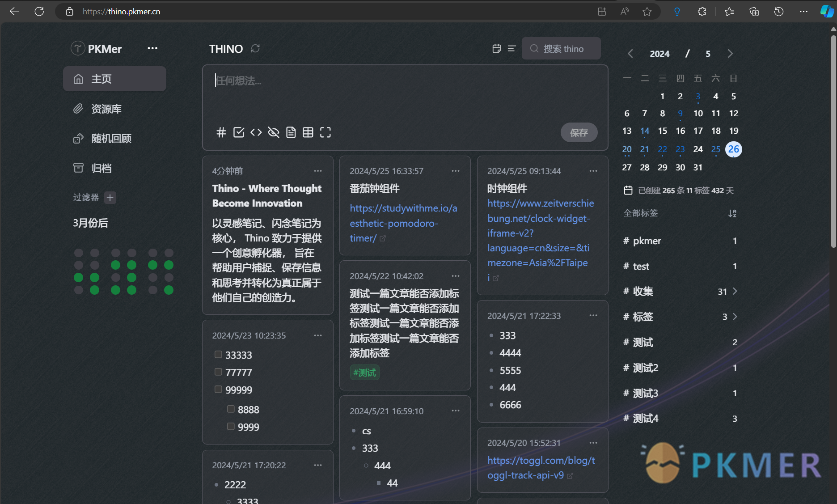The height and width of the screenshot is (504, 837).
Task: Check the 77777 task checkbox
Action: pyautogui.click(x=218, y=372)
